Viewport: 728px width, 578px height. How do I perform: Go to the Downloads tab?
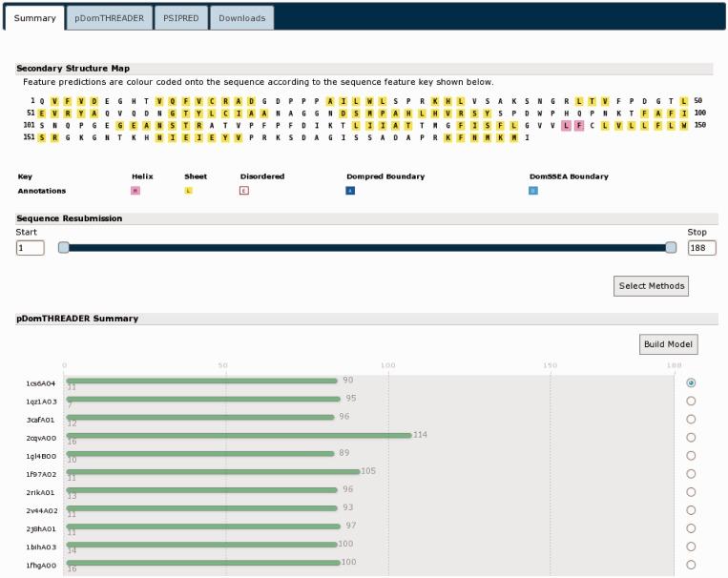click(x=241, y=18)
